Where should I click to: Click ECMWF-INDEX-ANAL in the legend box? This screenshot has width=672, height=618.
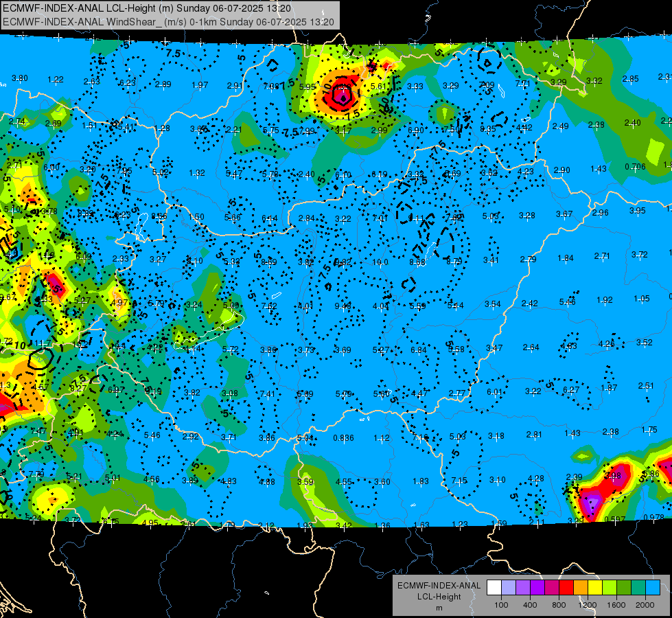[x=439, y=586]
